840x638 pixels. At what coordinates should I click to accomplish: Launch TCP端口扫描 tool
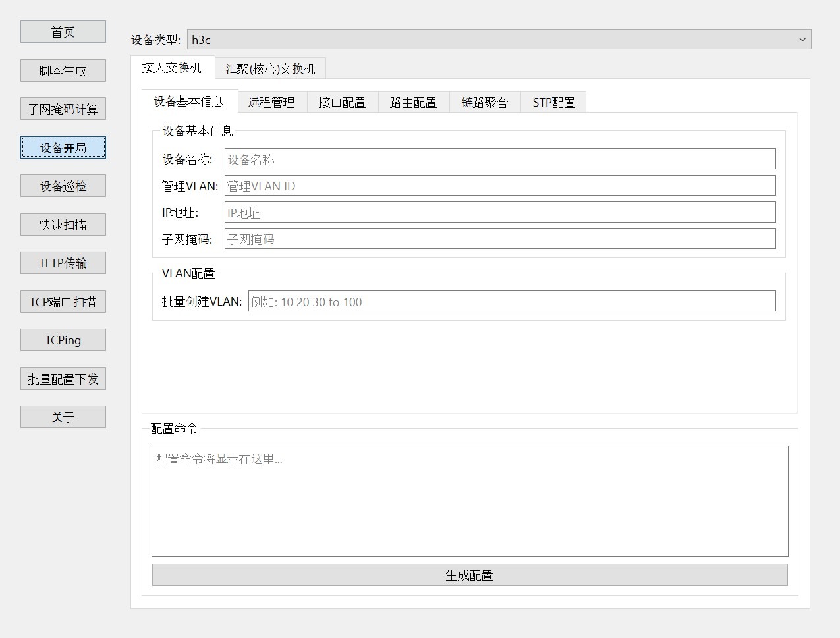point(63,302)
